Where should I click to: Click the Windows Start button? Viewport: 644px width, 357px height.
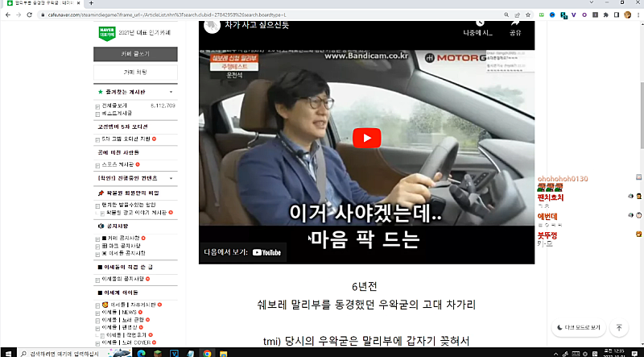8,353
